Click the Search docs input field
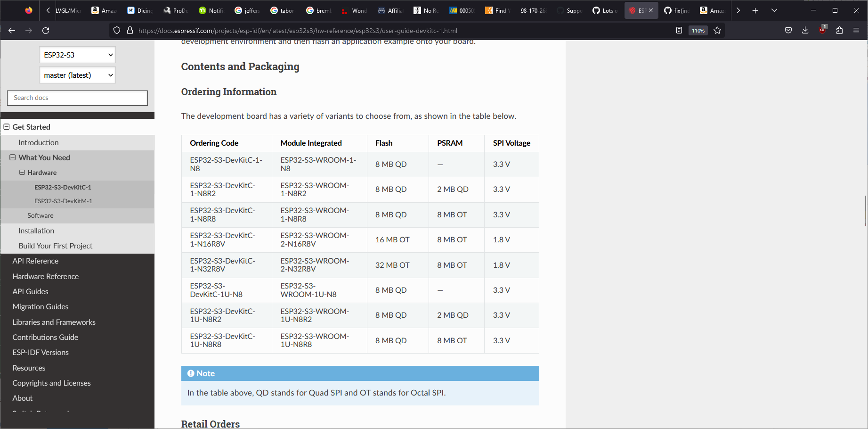This screenshot has height=429, width=868. pyautogui.click(x=77, y=98)
